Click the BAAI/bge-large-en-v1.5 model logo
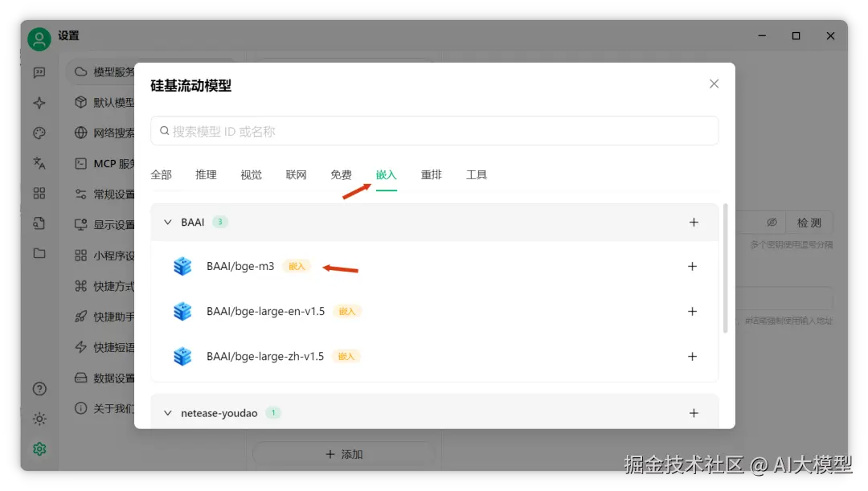This screenshot has height=491, width=868. [x=182, y=311]
